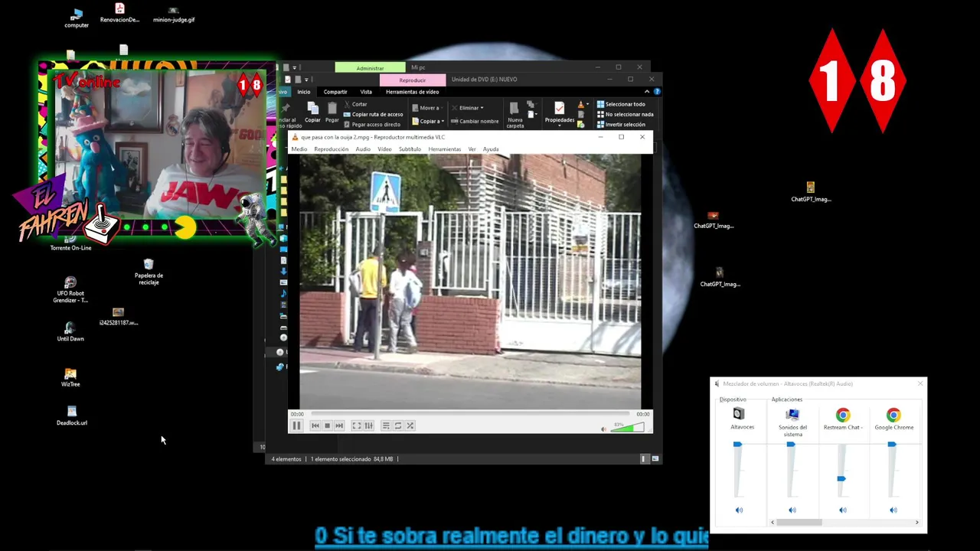Skip to next media in VLC
This screenshot has height=551, width=980.
(339, 425)
